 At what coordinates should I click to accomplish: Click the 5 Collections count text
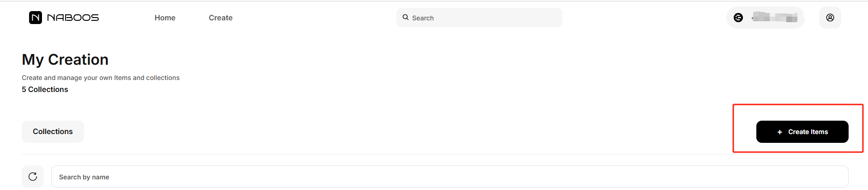click(45, 89)
